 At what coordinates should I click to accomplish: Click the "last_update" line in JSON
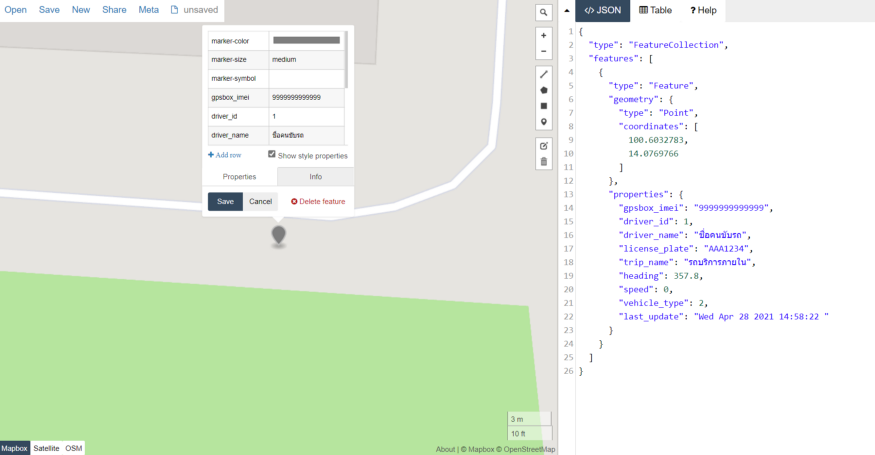(x=723, y=317)
